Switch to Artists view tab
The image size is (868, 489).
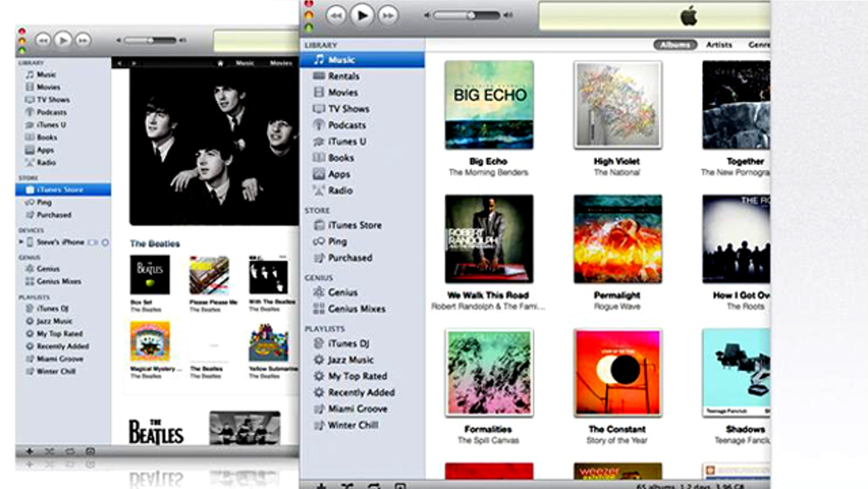tap(719, 45)
